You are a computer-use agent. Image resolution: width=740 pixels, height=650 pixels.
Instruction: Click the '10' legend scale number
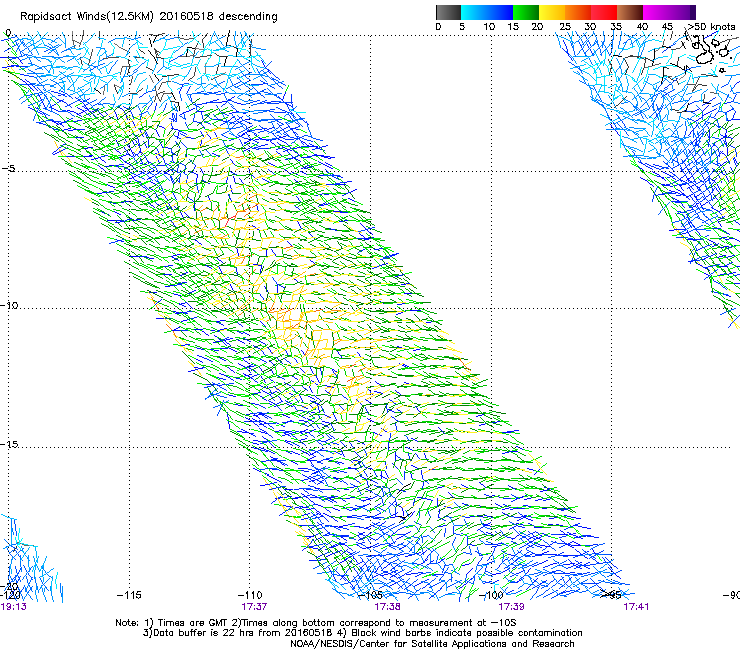[x=489, y=27]
